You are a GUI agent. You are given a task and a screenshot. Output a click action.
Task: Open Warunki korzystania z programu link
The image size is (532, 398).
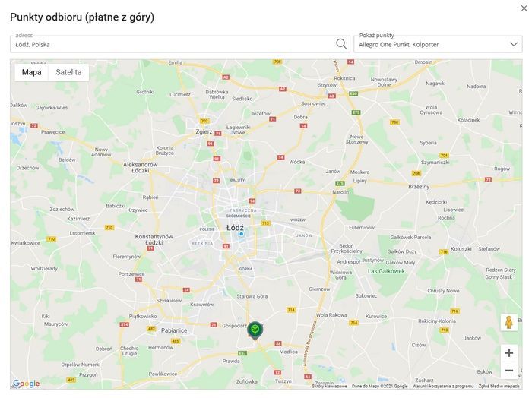tap(443, 386)
